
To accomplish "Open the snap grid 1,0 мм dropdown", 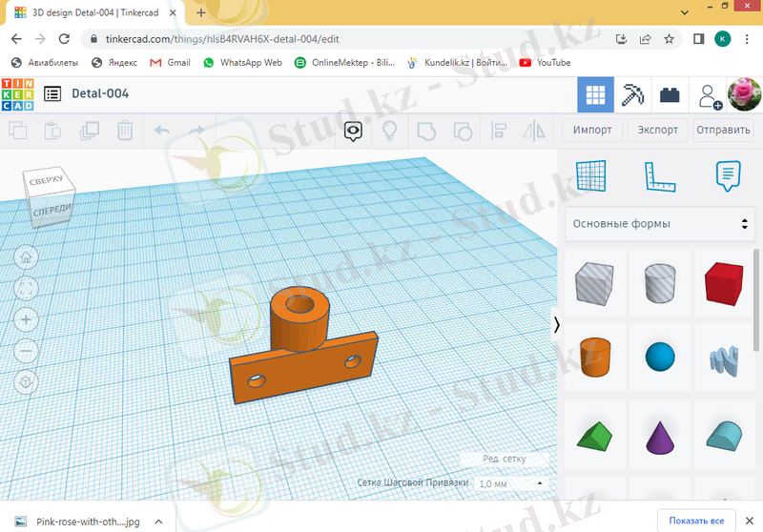I will 512,483.
